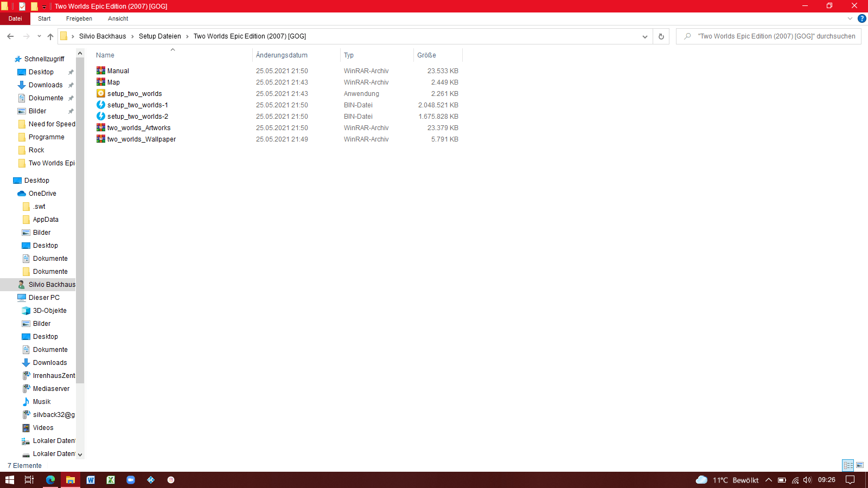Open AppData folder in sidebar

[x=46, y=220]
